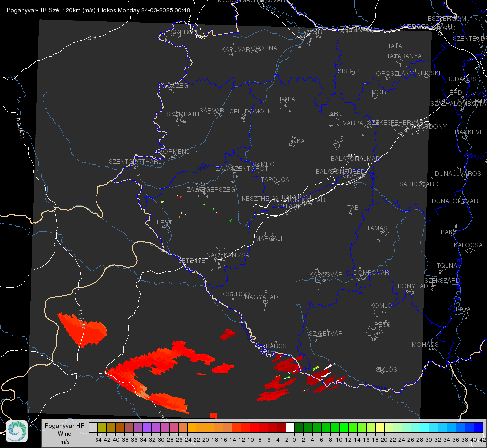Select the cyan swatch between 28 and 30

point(424,427)
